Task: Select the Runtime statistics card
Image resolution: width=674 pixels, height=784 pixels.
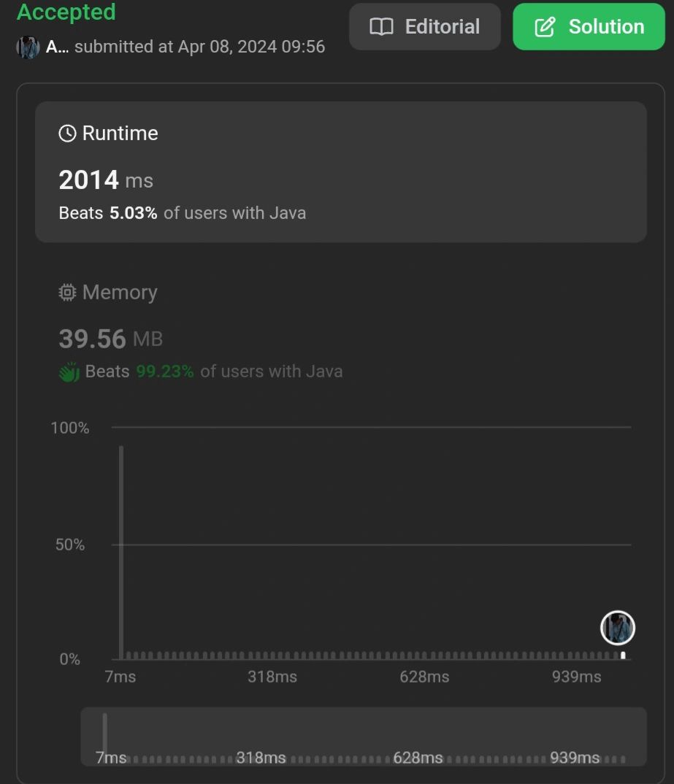Action: [x=340, y=172]
